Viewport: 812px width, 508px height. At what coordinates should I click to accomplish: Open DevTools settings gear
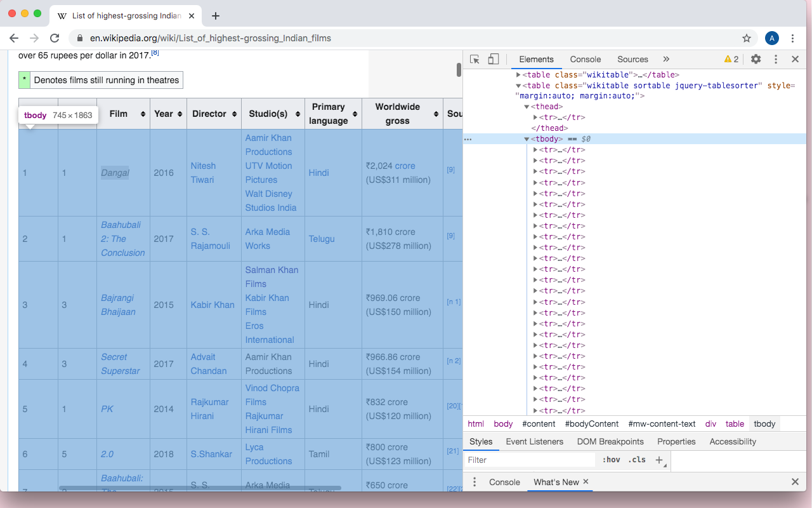[756, 59]
